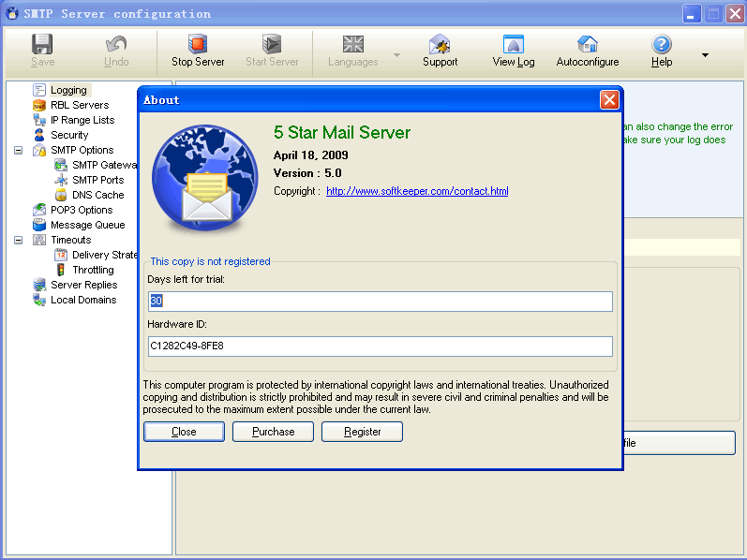747x560 pixels.
Task: Select Message Queue label in tree
Action: tap(88, 225)
